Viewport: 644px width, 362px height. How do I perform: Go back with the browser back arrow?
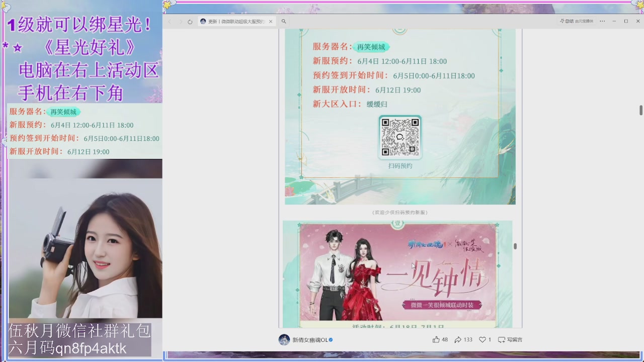coord(170,22)
